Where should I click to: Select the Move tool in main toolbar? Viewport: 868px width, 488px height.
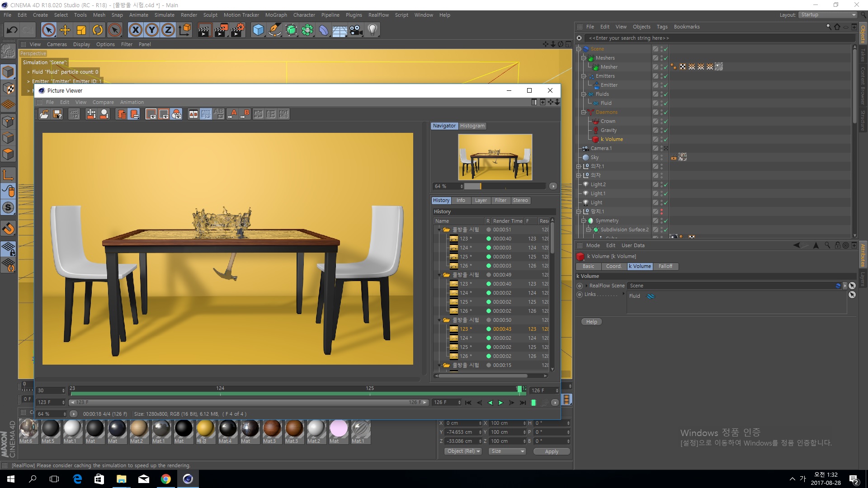65,30
